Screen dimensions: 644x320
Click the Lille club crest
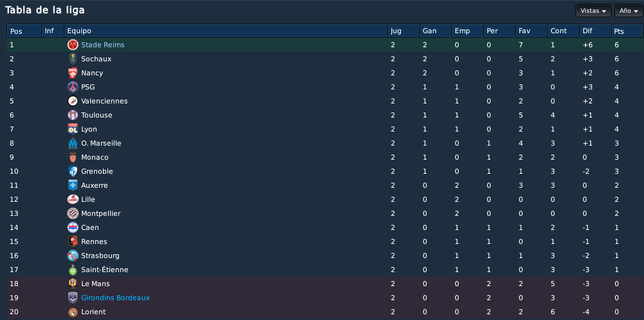pos(73,199)
